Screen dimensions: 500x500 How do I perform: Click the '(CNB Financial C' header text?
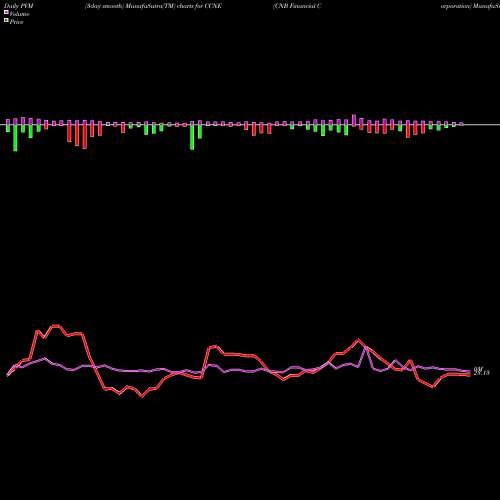point(297,6)
